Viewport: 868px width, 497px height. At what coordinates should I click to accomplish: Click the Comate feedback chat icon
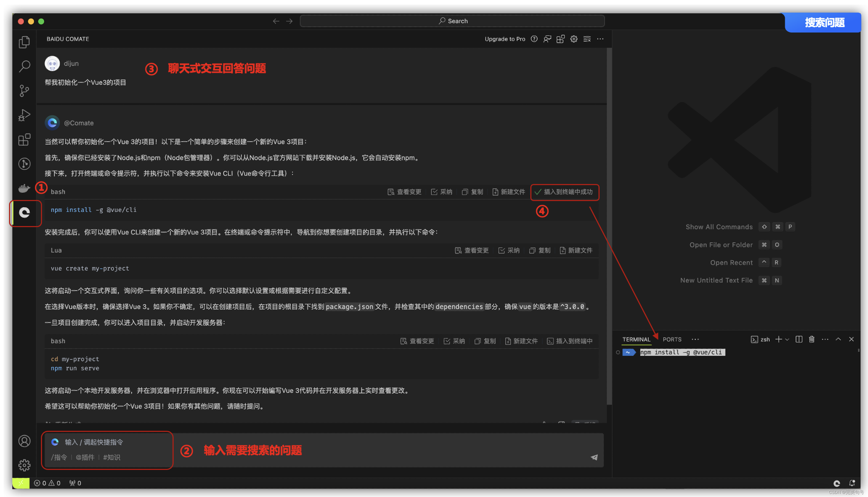[x=547, y=39]
